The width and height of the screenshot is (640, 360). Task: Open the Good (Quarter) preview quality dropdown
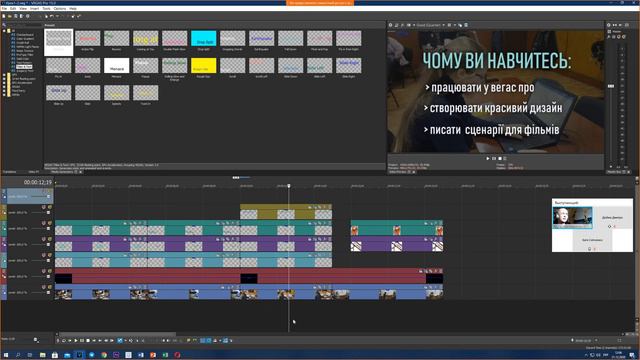pos(431,25)
